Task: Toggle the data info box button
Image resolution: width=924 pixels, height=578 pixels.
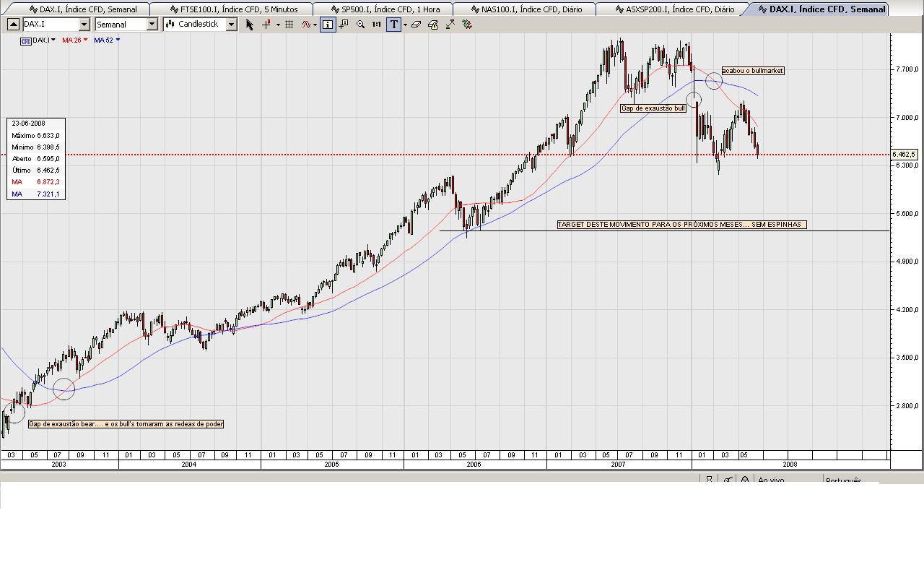Action: pyautogui.click(x=328, y=24)
